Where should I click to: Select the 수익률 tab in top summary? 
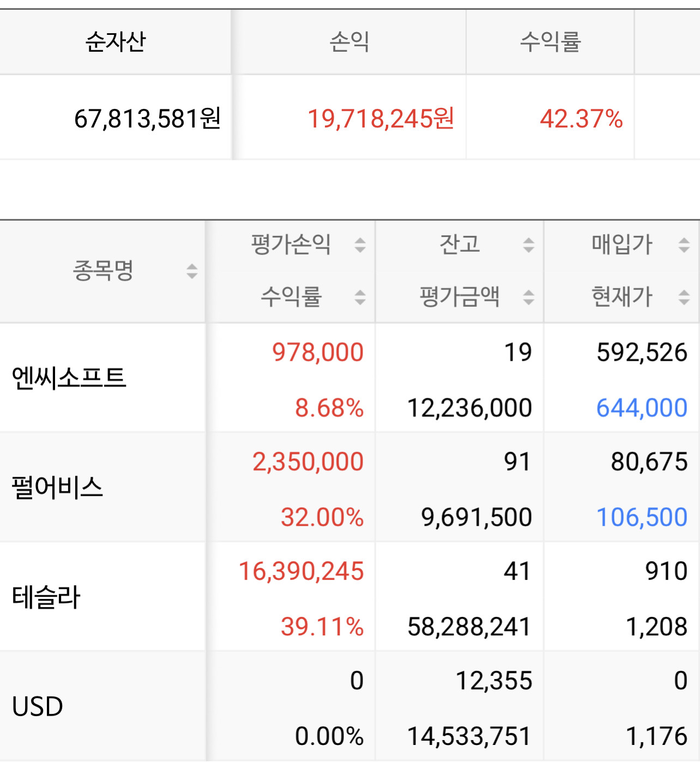(x=551, y=42)
